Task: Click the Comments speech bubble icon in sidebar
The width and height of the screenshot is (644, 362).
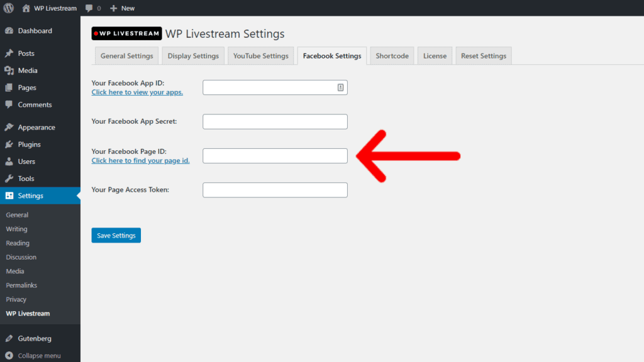Action: (9, 105)
